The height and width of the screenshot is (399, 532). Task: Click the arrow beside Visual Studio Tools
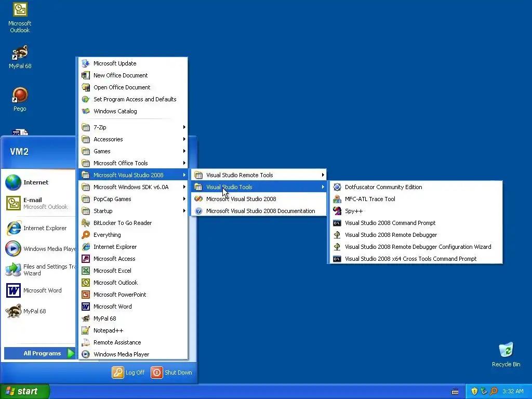(x=323, y=187)
